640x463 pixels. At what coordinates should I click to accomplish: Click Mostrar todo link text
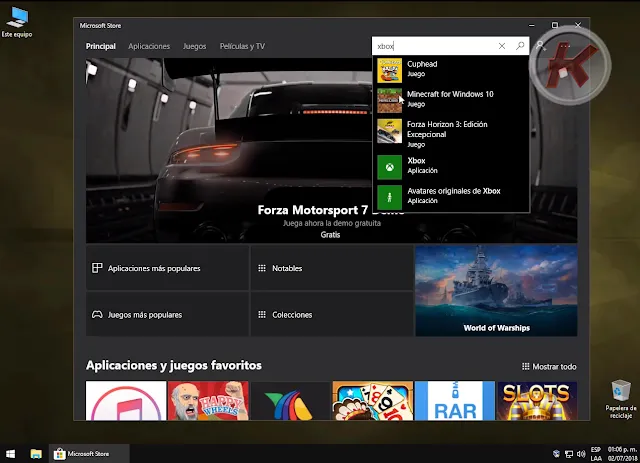(554, 367)
